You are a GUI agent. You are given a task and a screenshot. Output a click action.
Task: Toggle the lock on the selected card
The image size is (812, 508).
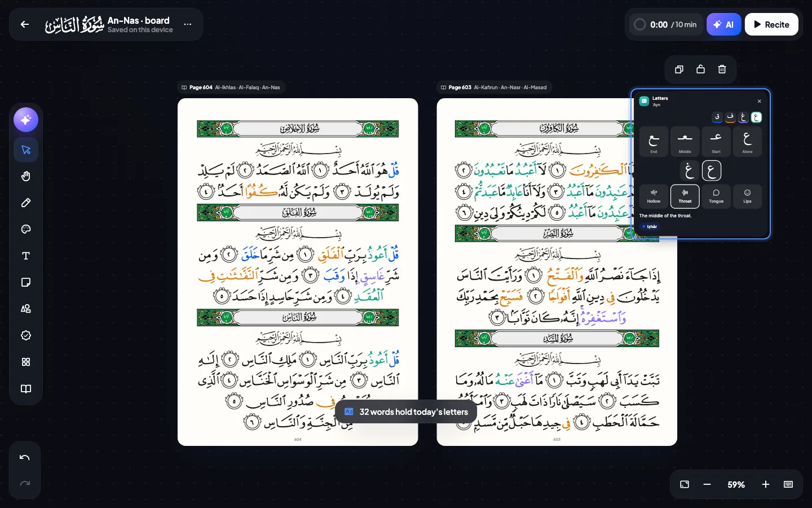700,69
